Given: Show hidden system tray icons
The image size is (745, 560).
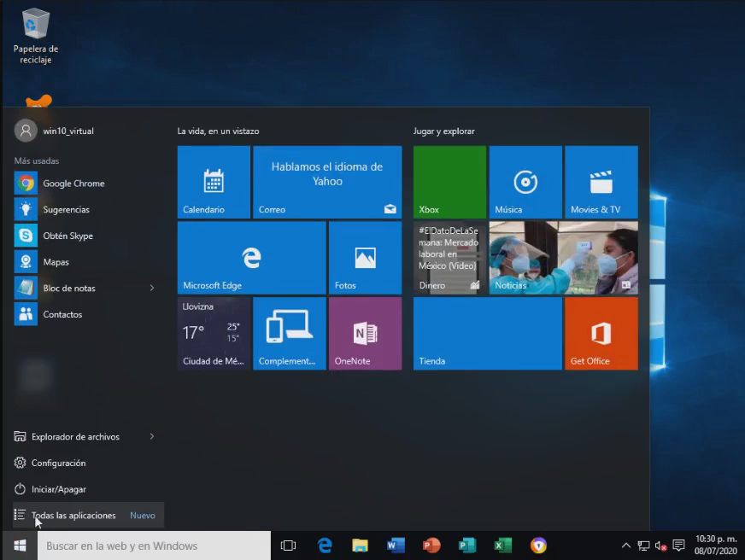Looking at the screenshot, I should (x=626, y=545).
